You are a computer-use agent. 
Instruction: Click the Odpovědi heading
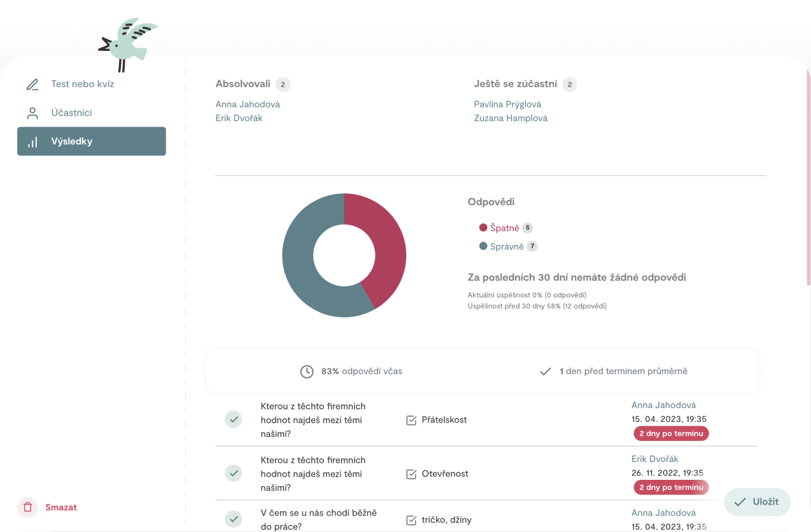click(491, 202)
